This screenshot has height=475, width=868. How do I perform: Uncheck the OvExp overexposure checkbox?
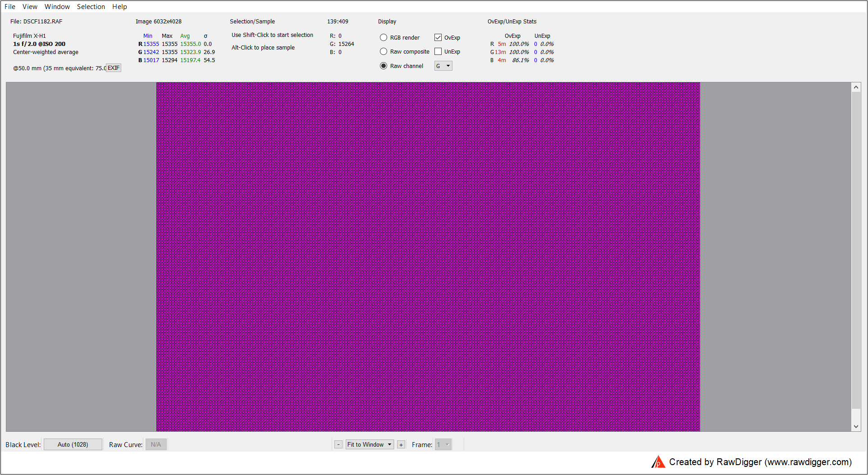tap(438, 38)
